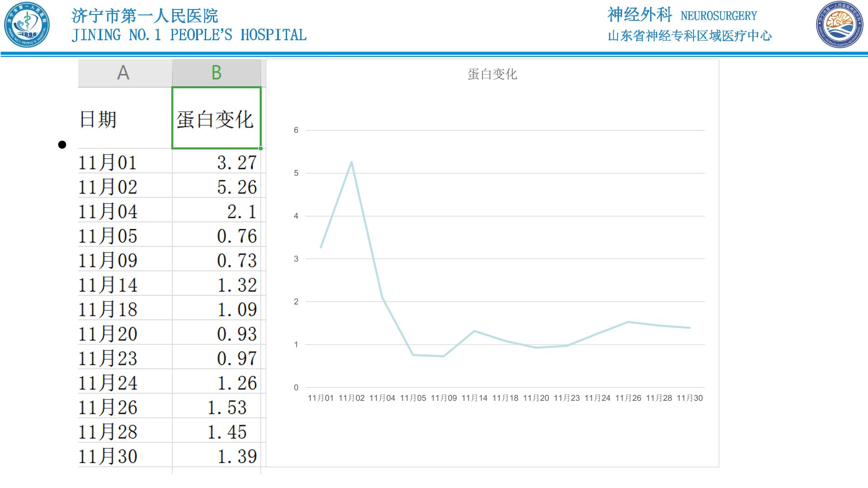The image size is (868, 488).
Task: Select column B header
Action: 217,73
